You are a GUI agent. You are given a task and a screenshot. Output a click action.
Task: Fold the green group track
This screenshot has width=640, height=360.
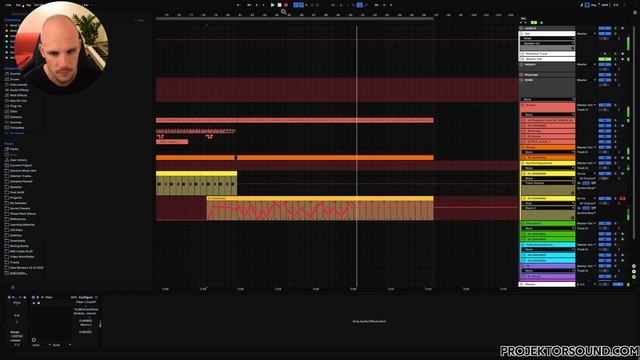523,224
